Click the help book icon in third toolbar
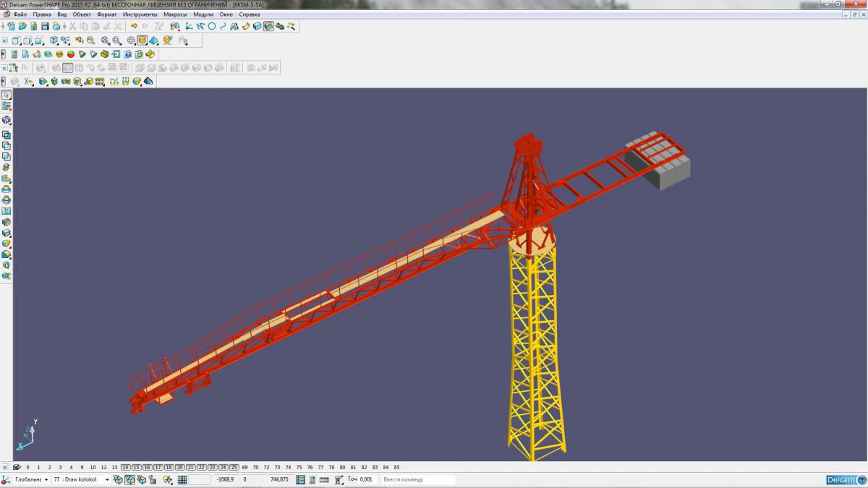The width and height of the screenshot is (868, 488). 127,53
